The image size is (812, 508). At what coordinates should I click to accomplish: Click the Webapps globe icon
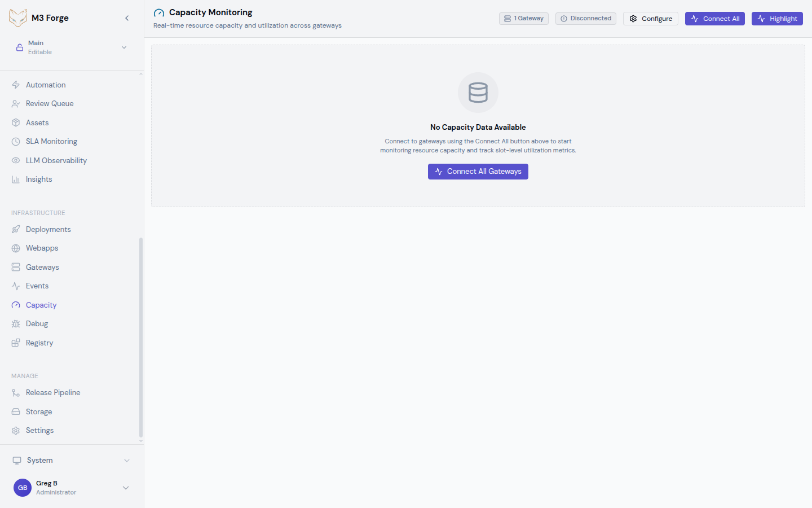tap(16, 248)
